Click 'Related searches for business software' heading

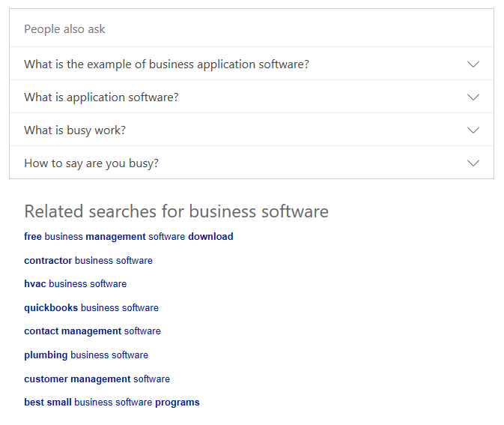click(176, 211)
